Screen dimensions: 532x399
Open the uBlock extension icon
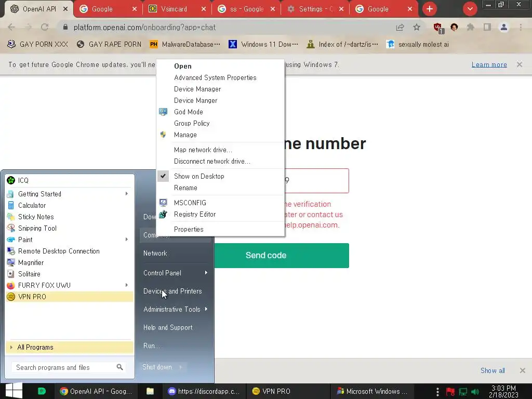[x=438, y=28]
